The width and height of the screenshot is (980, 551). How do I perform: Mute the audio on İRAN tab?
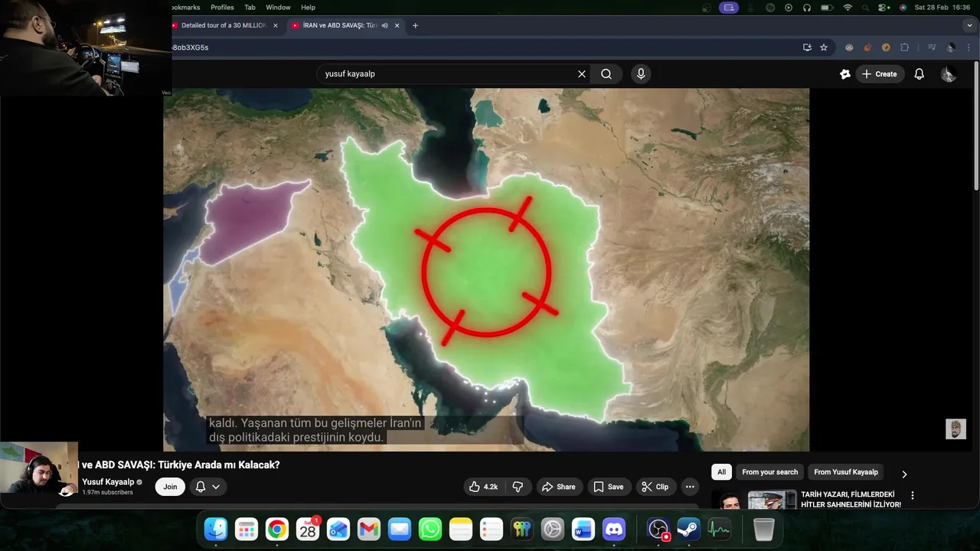point(385,25)
